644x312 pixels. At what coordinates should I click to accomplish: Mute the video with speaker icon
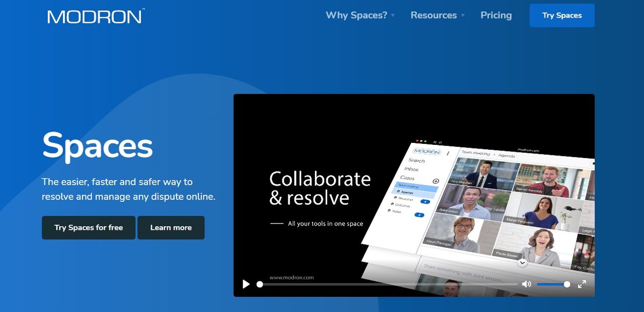click(x=526, y=284)
